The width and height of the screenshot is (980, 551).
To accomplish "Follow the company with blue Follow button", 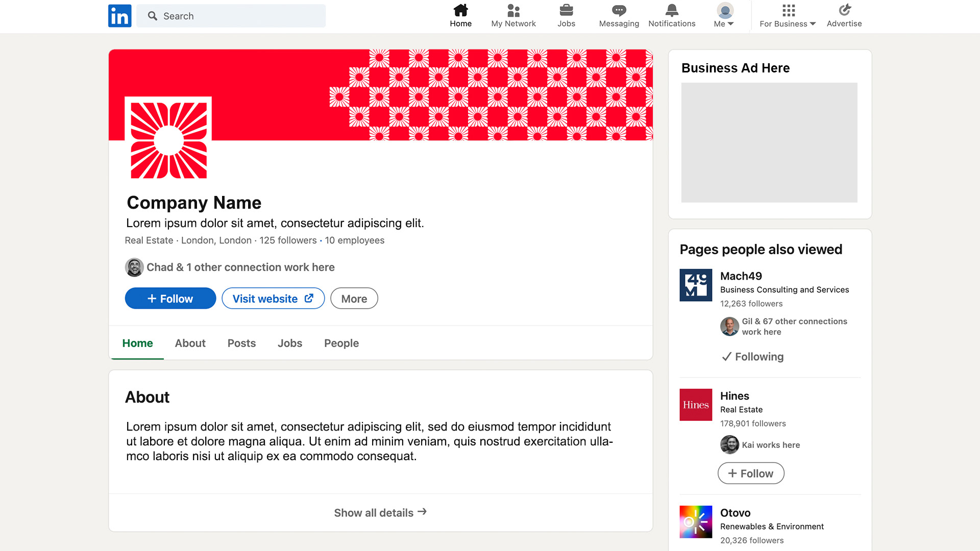I will [170, 298].
